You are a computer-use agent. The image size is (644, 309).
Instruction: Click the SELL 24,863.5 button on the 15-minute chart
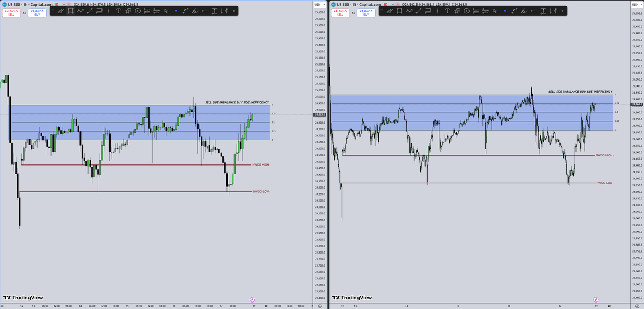point(340,12)
